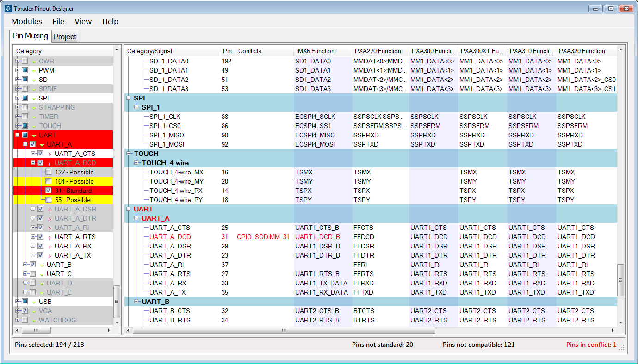
Task: Click the purple arrow icon next to UART_A_CTS
Action: (x=50, y=154)
